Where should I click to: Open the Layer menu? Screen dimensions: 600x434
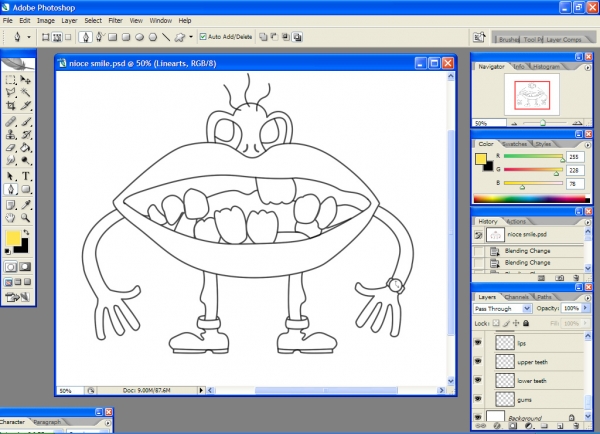pos(69,21)
